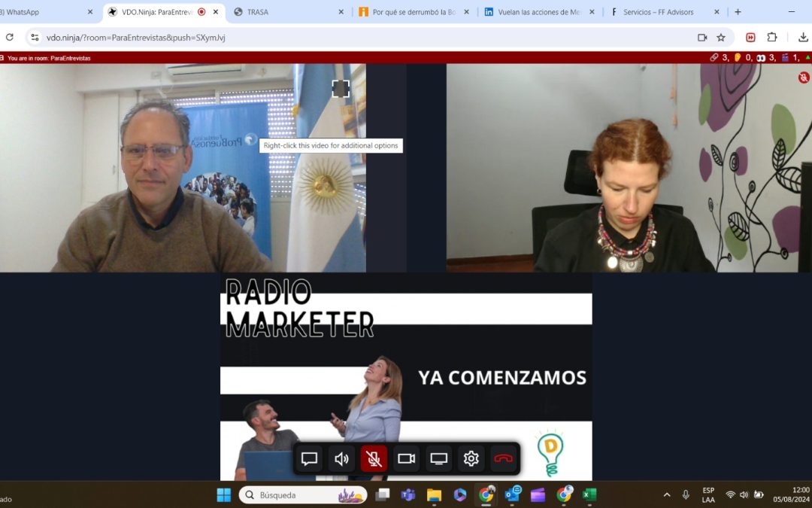The image size is (812, 508).
Task: Open a new browser tab
Action: (738, 12)
